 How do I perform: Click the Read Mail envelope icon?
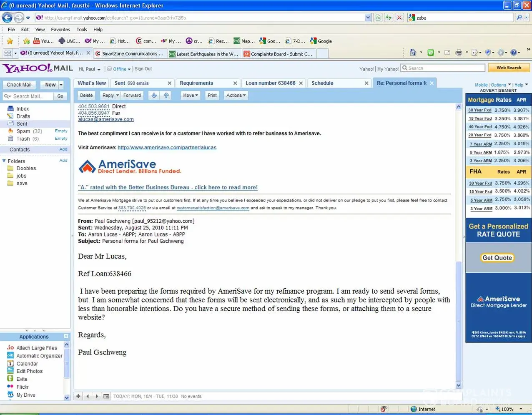(x=447, y=53)
